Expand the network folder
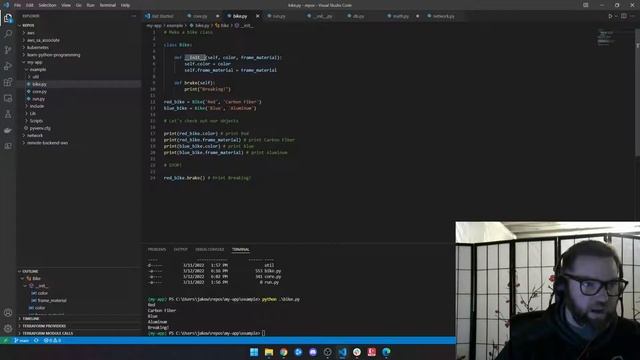640x360 pixels. 34,136
